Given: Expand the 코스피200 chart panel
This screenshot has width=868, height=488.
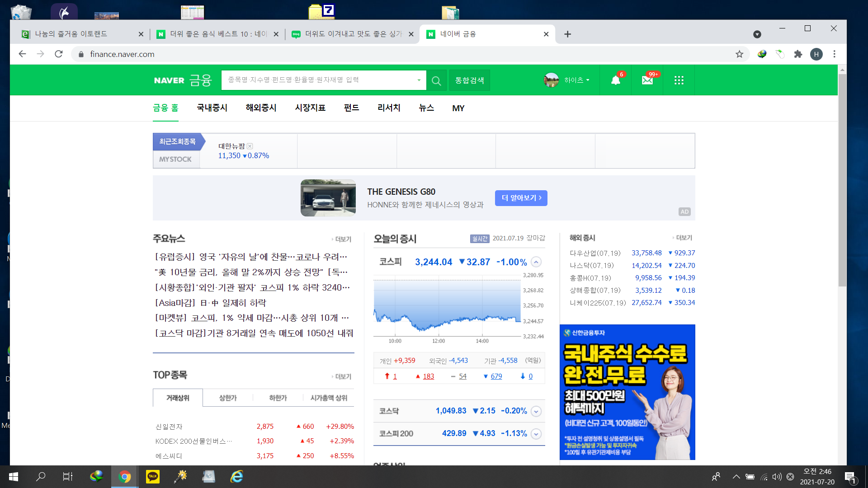Looking at the screenshot, I should click(536, 434).
